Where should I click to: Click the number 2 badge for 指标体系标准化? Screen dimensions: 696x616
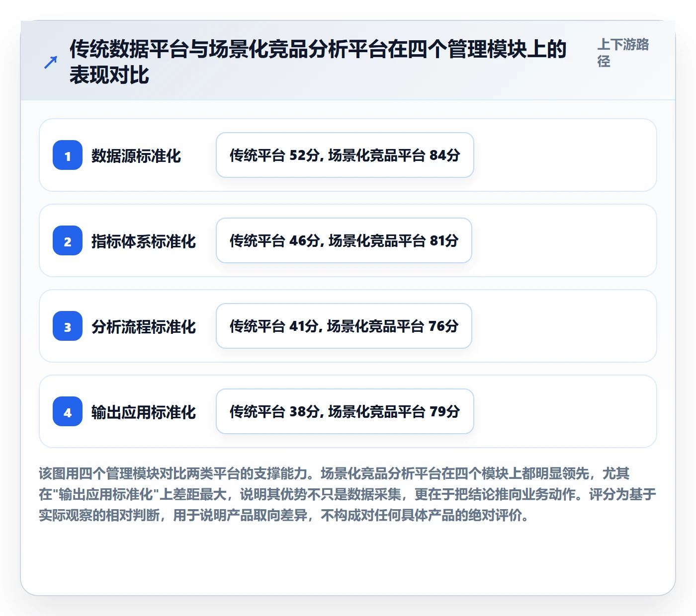(68, 240)
